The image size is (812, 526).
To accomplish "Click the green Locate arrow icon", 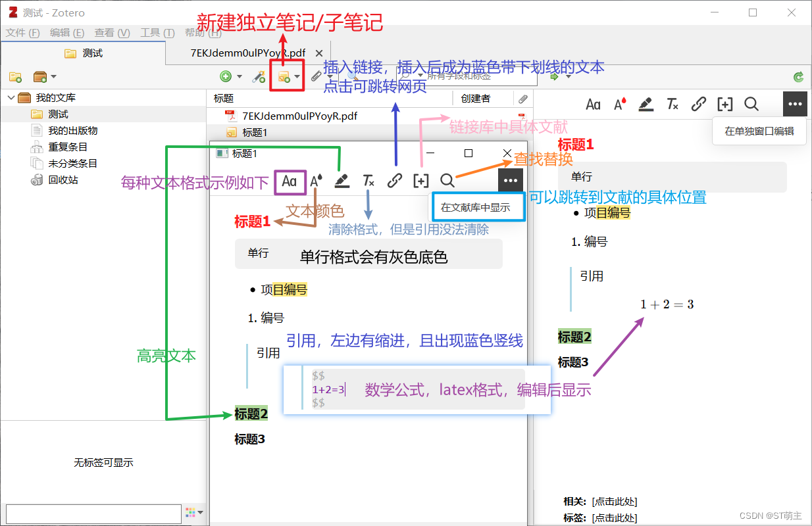I will point(554,77).
